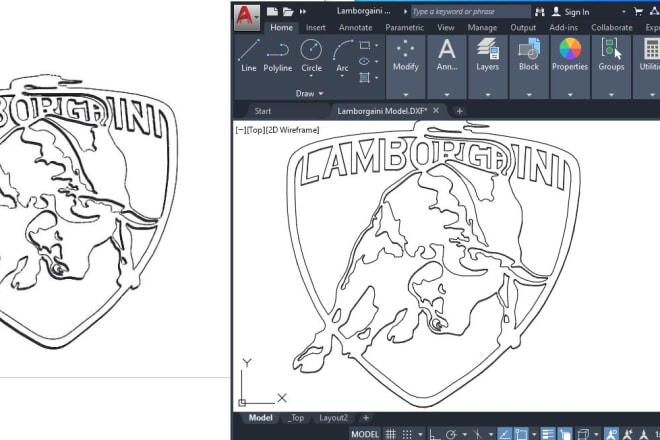This screenshot has height=440, width=660.
Task: Toggle polar tracking in status bar
Action: tap(451, 434)
